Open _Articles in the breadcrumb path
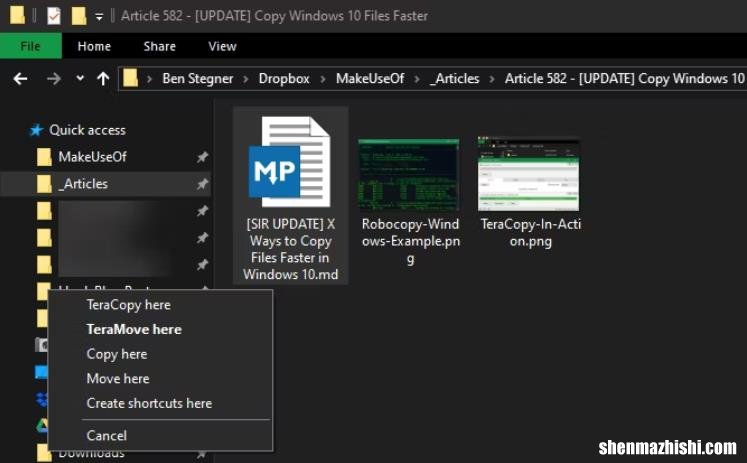Screen dimensions: 747x463 coord(454,79)
